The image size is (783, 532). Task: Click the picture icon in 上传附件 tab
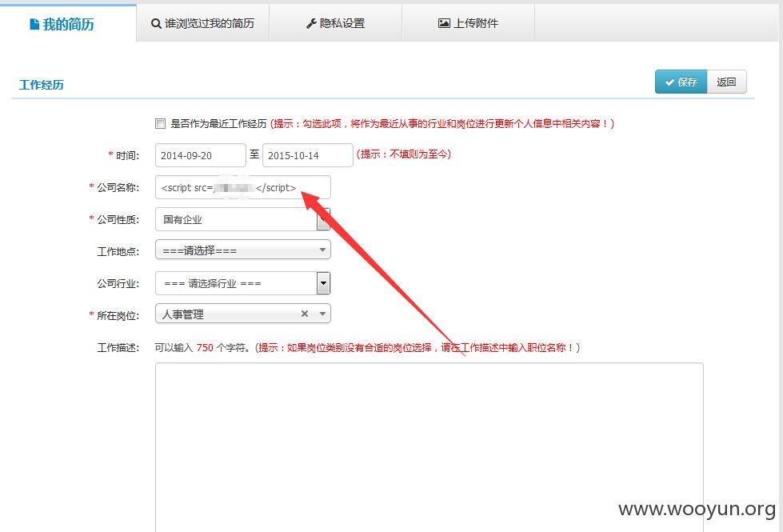444,23
